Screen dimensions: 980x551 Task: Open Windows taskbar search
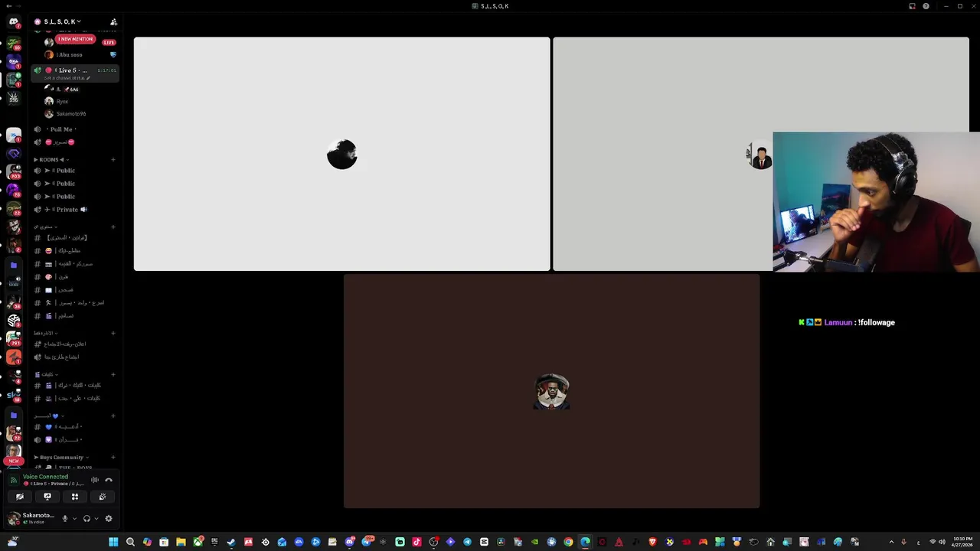pyautogui.click(x=130, y=542)
